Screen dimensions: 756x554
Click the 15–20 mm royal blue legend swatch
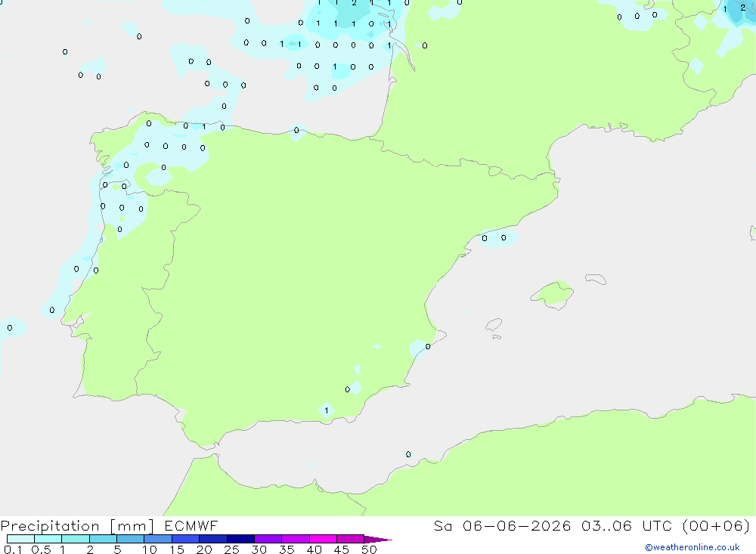[x=186, y=539]
